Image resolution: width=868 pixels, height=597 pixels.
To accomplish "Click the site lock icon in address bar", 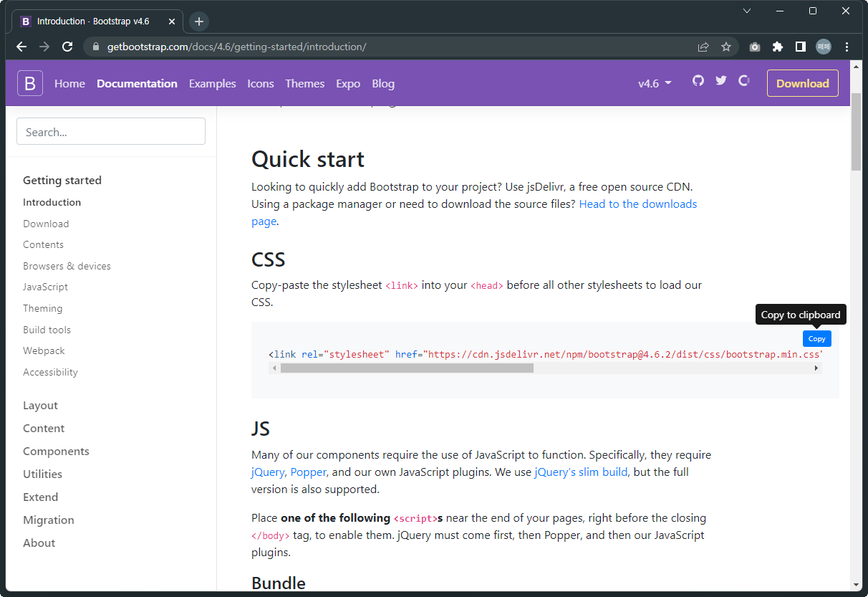I will coord(96,47).
